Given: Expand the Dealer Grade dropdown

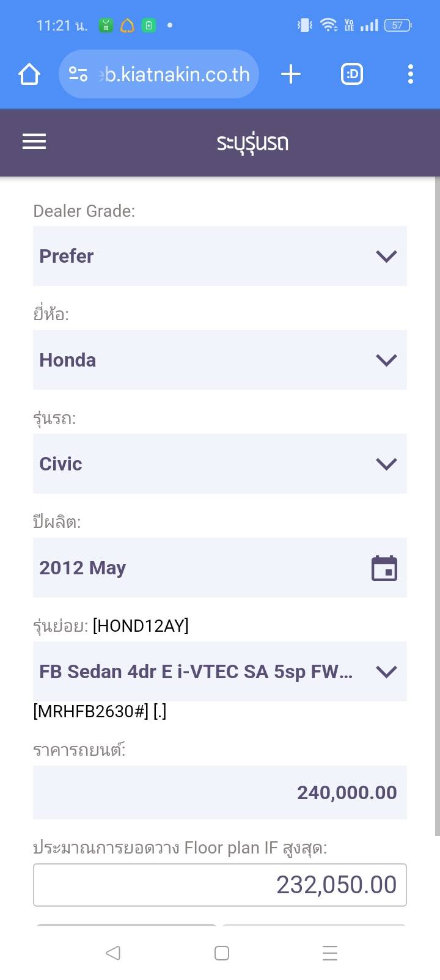Looking at the screenshot, I should click(219, 256).
